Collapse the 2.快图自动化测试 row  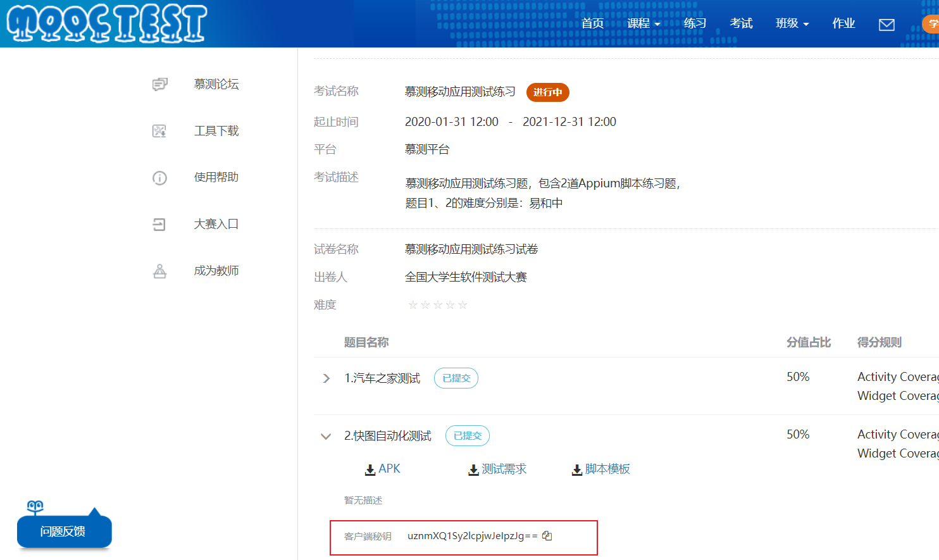click(x=326, y=436)
